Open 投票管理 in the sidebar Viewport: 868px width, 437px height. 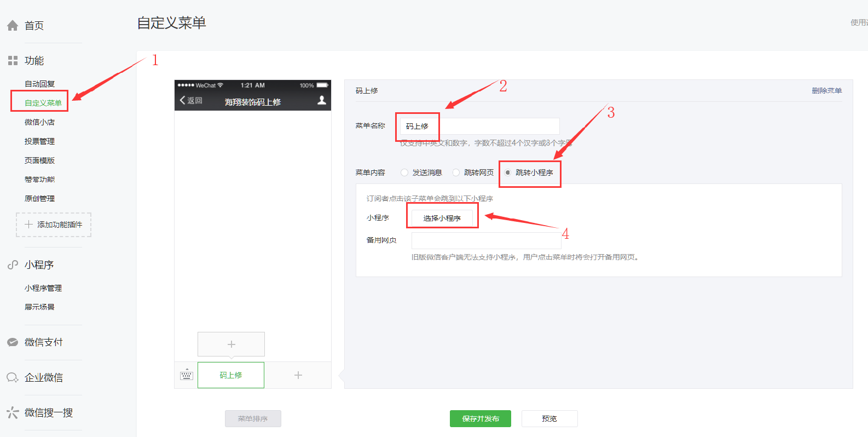click(39, 141)
